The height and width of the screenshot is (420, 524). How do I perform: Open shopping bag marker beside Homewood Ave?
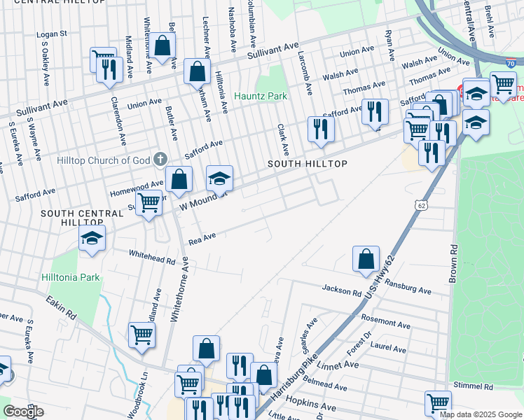179,180
